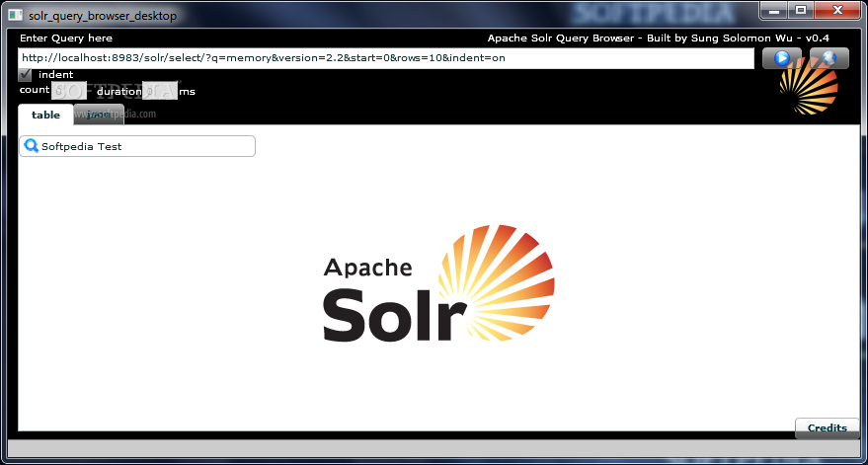This screenshot has width=868, height=465.
Task: Click the magnifier icon in the search box
Action: [32, 146]
